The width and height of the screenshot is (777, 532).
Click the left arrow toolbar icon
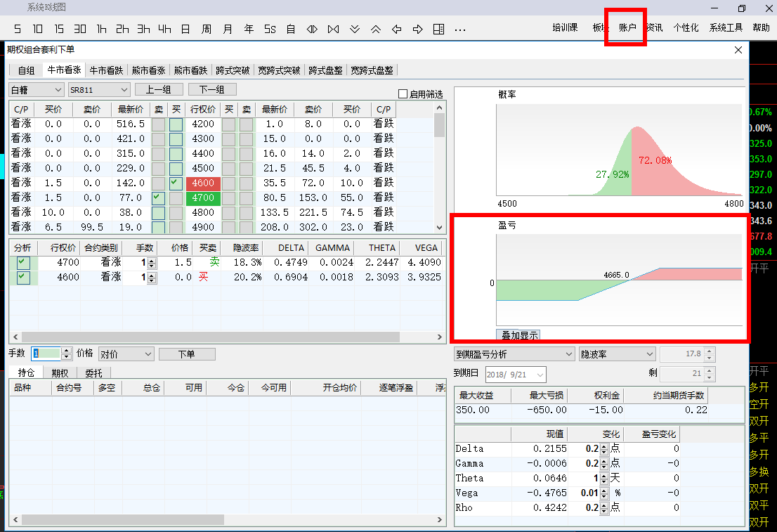pyautogui.click(x=397, y=29)
